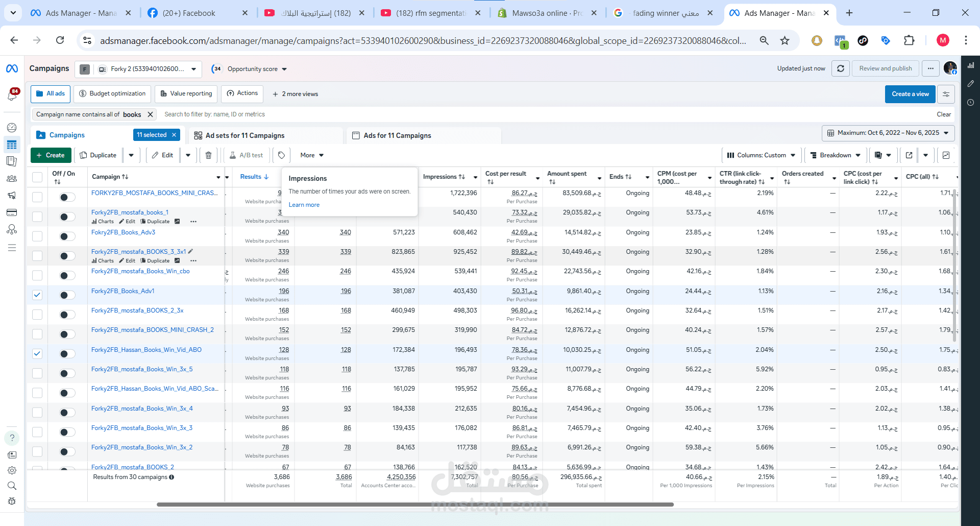Open Account overview gauge icon in sidebar
The width and height of the screenshot is (980, 526).
click(12, 128)
